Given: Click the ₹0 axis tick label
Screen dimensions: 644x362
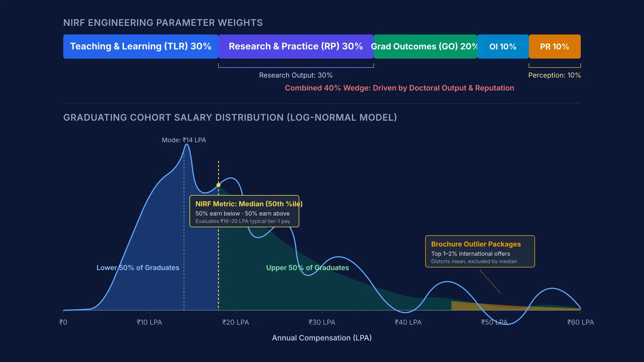Looking at the screenshot, I should pyautogui.click(x=63, y=322).
